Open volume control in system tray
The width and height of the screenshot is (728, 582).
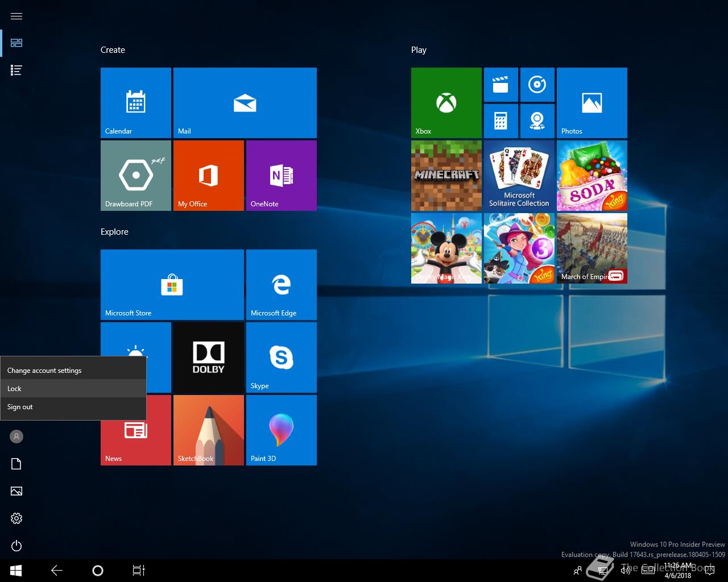click(x=626, y=571)
